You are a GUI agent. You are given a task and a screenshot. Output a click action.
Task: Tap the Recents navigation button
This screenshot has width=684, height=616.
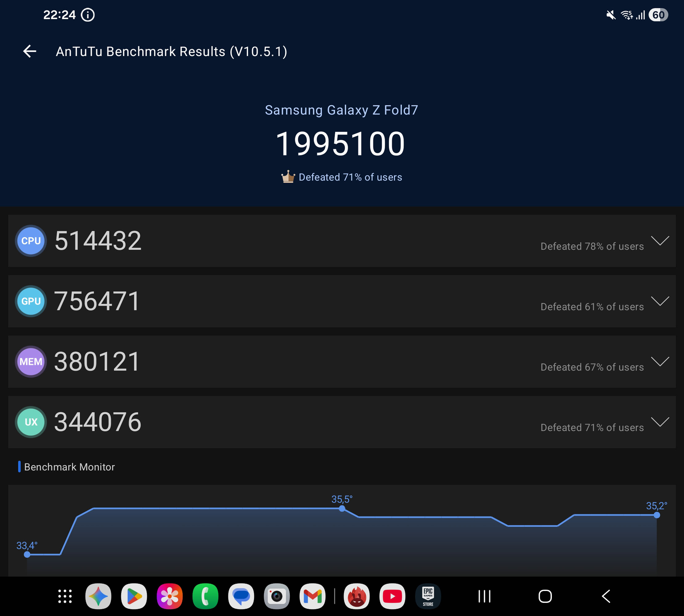[485, 596]
